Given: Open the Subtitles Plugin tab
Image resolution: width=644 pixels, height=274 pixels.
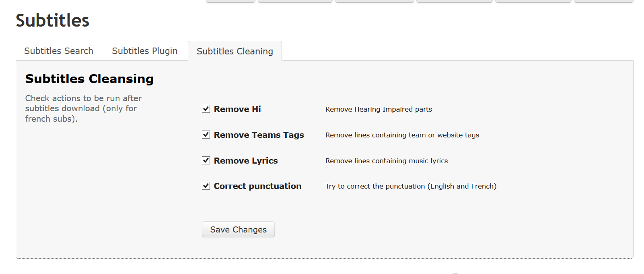Looking at the screenshot, I should 144,51.
